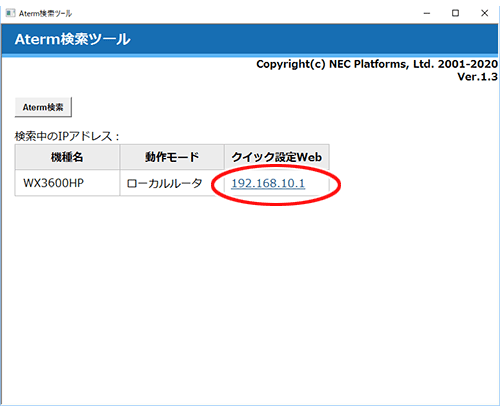Viewport: 500px width, 406px height.
Task: Maximize the Aterm検索ツール window
Action: (455, 13)
